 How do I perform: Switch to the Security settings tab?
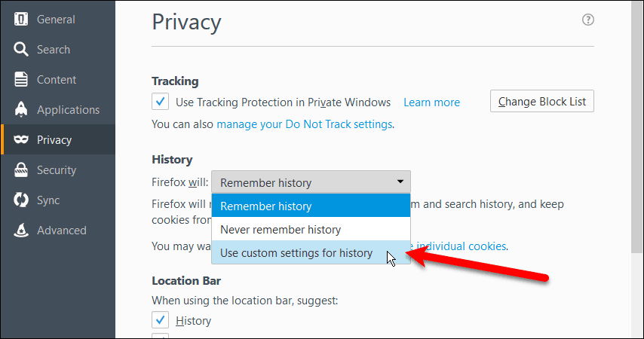pos(57,170)
